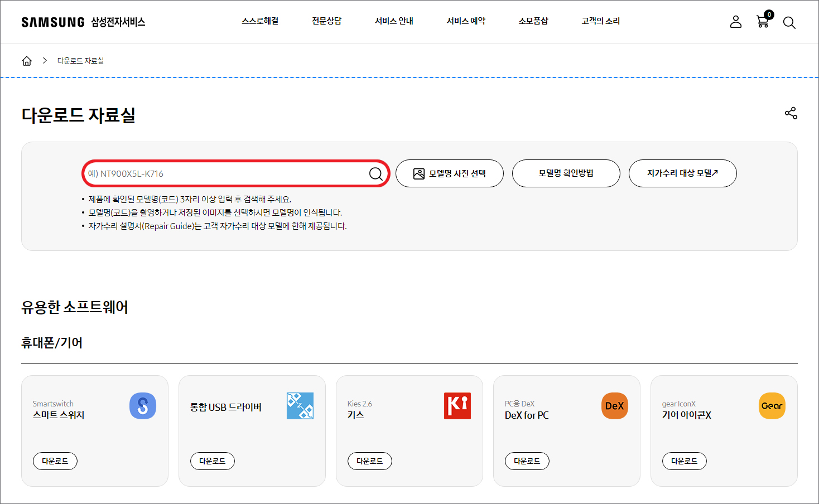The width and height of the screenshot is (819, 504).
Task: Click the Samsung 삼성전자서비스 logo
Action: pos(83,22)
